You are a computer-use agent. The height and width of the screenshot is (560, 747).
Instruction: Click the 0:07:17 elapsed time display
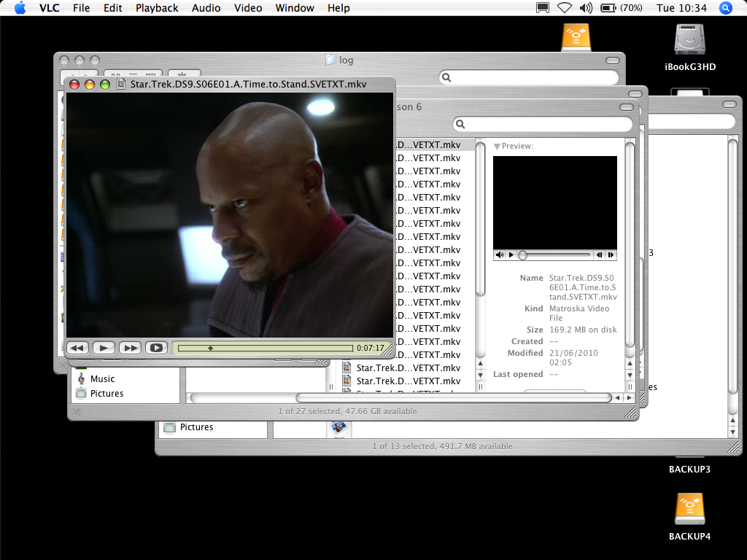[x=370, y=348]
